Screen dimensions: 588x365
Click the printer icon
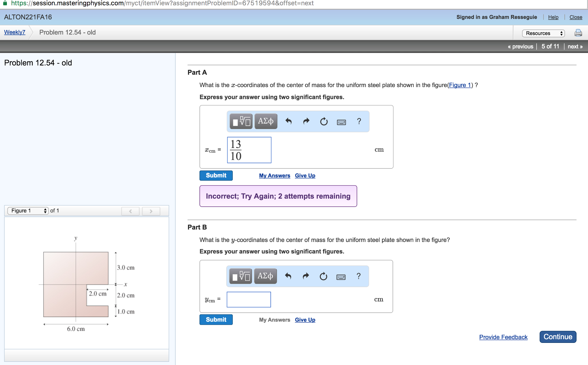578,33
